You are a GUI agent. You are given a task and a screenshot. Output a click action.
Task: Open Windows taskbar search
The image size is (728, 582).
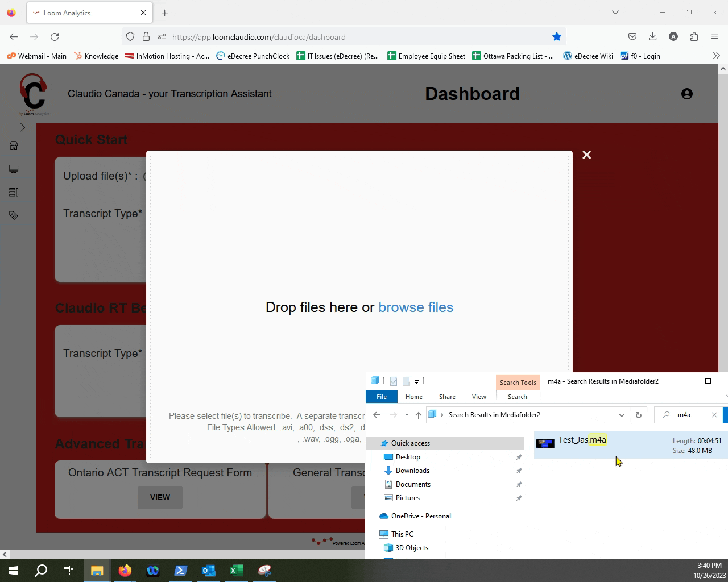pos(41,571)
